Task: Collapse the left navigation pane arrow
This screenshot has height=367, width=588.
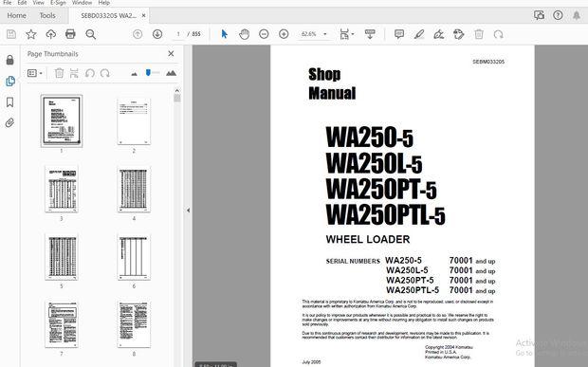Action: coord(188,211)
